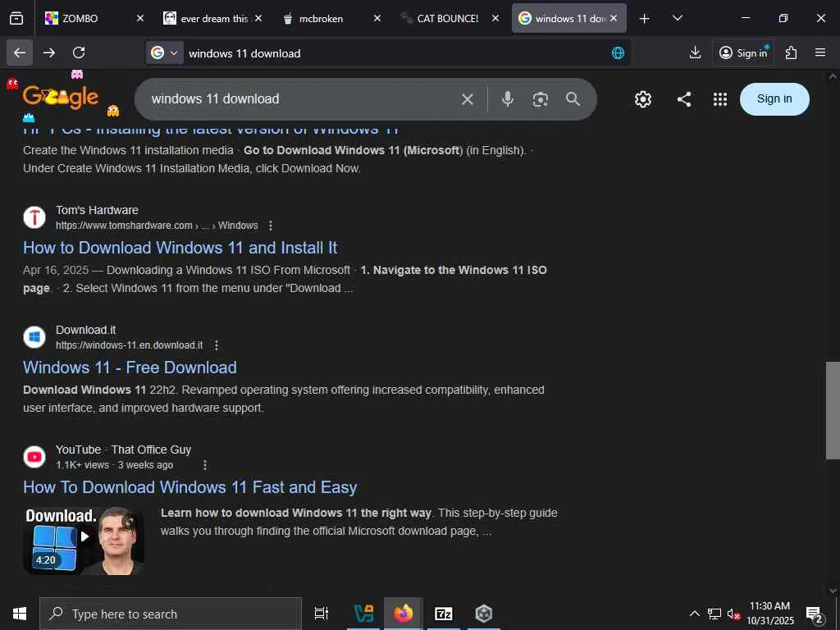Click the network tray icon
The image size is (840, 630).
(714, 614)
